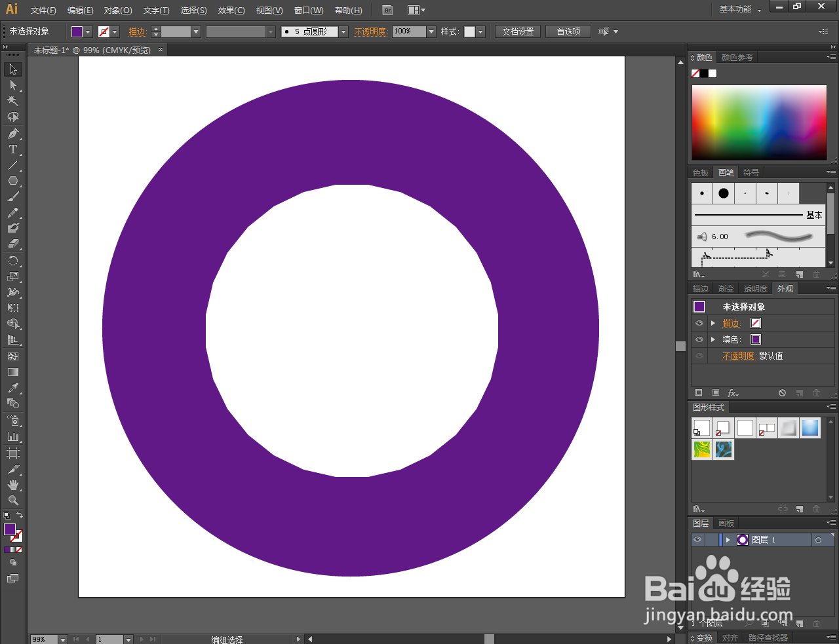
Task: Select the Artboard tool
Action: pyautogui.click(x=13, y=453)
